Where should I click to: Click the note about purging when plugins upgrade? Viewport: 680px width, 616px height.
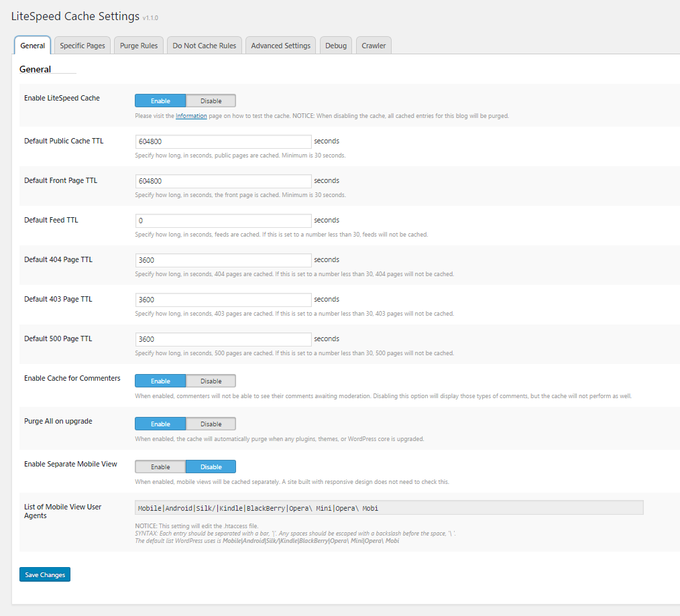pos(280,438)
